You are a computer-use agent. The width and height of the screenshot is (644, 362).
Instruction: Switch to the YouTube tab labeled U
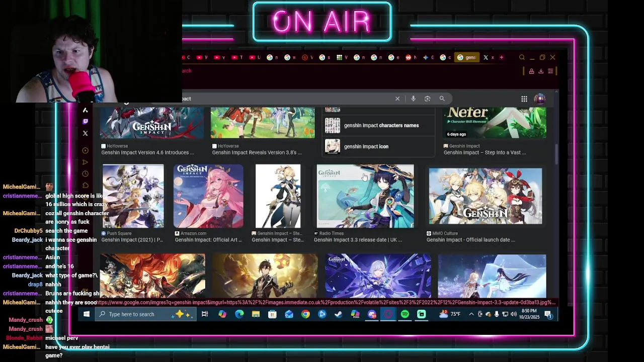(x=254, y=57)
